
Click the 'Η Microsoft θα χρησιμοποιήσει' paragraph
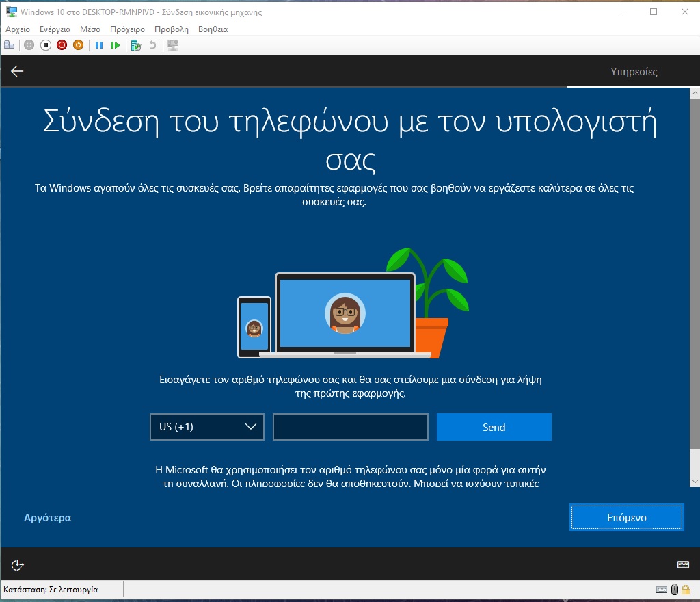click(351, 477)
